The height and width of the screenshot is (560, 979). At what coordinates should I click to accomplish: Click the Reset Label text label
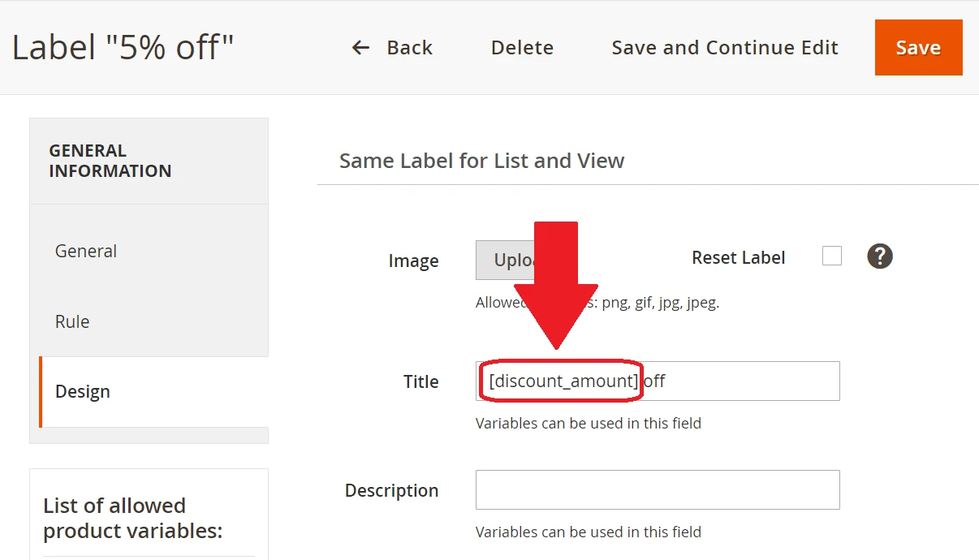tap(738, 257)
